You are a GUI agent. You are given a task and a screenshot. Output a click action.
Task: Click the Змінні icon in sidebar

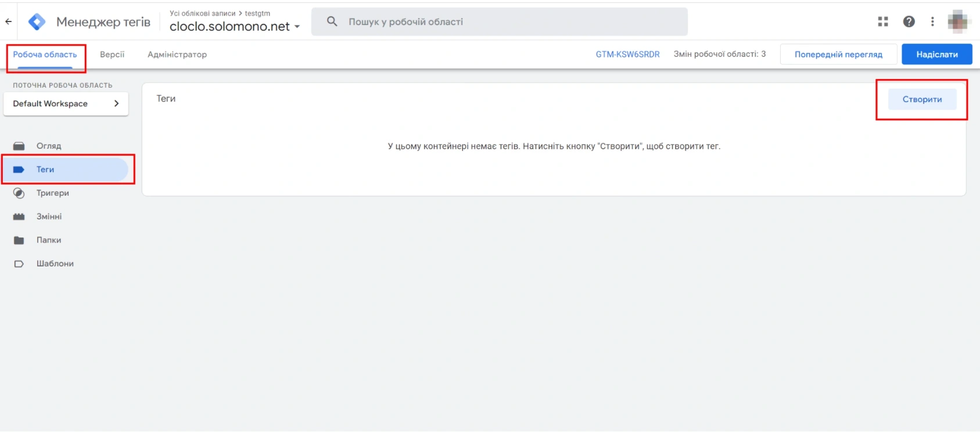point(19,217)
